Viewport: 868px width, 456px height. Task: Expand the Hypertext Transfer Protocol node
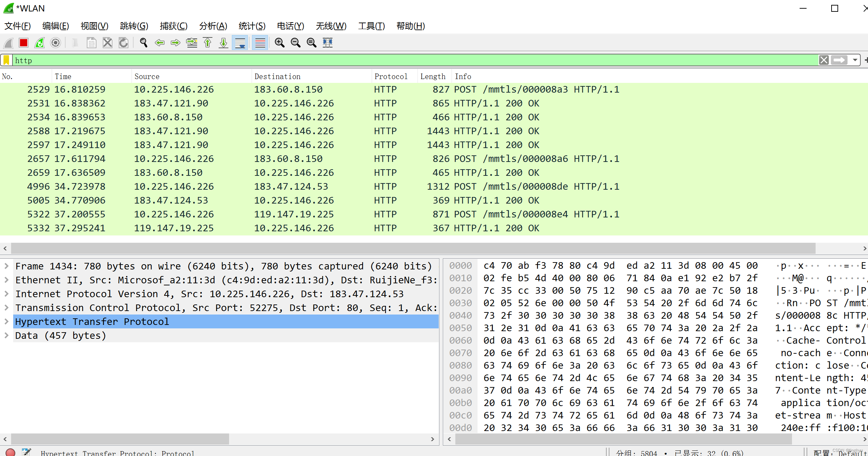pos(6,321)
